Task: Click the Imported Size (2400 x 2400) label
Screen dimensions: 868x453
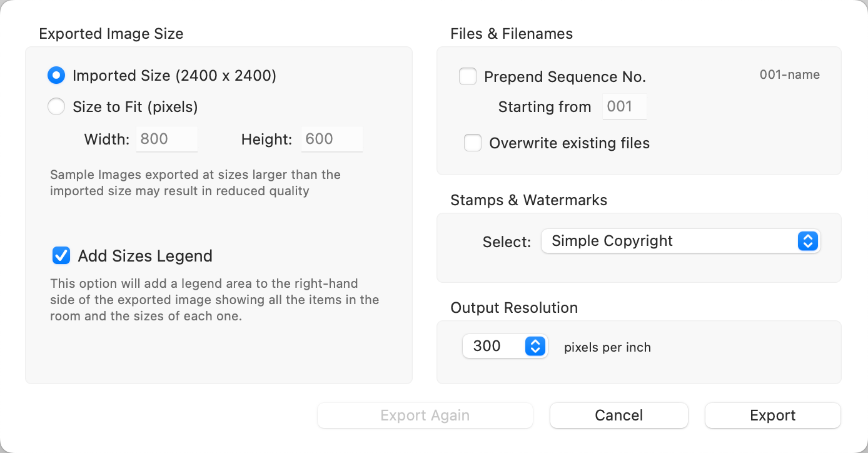Action: pyautogui.click(x=174, y=76)
